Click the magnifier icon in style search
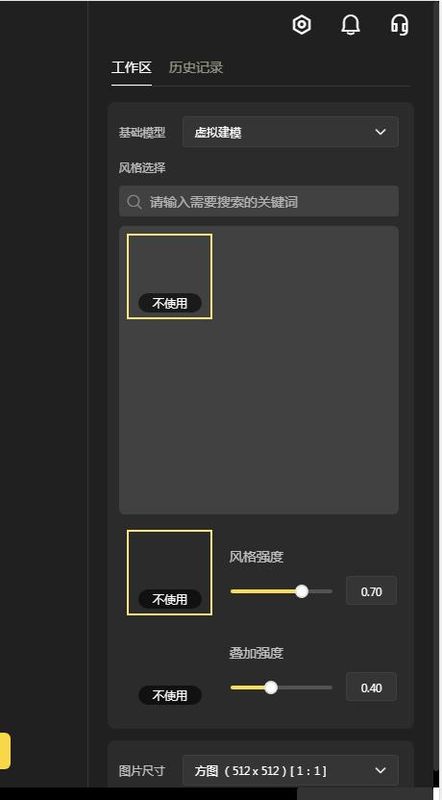Screen dimensions: 442x800 pos(135,202)
